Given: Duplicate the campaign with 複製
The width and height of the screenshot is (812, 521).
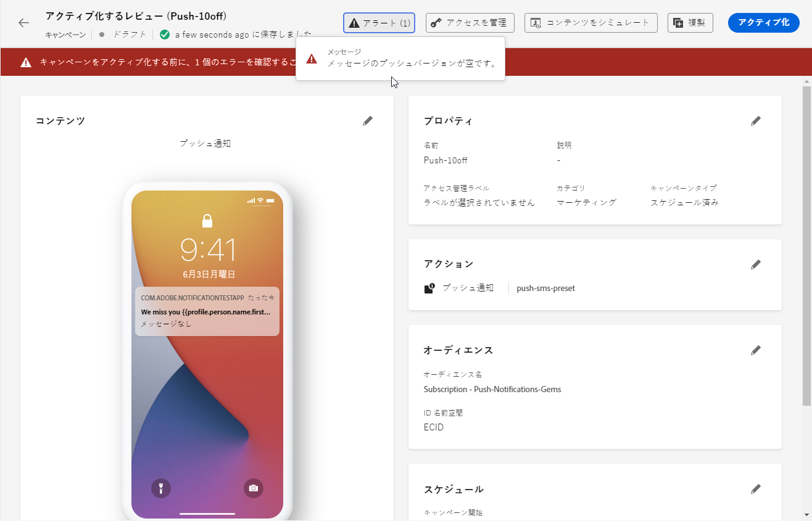Looking at the screenshot, I should 690,23.
